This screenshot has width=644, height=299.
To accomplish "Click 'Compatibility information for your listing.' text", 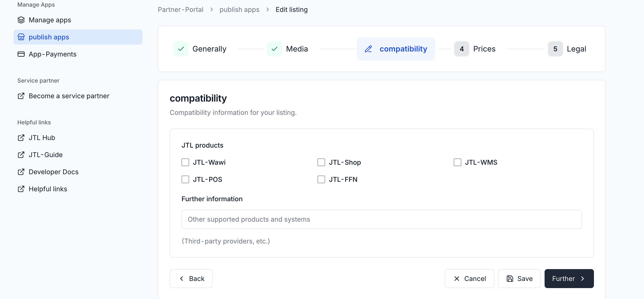I will pyautogui.click(x=233, y=112).
